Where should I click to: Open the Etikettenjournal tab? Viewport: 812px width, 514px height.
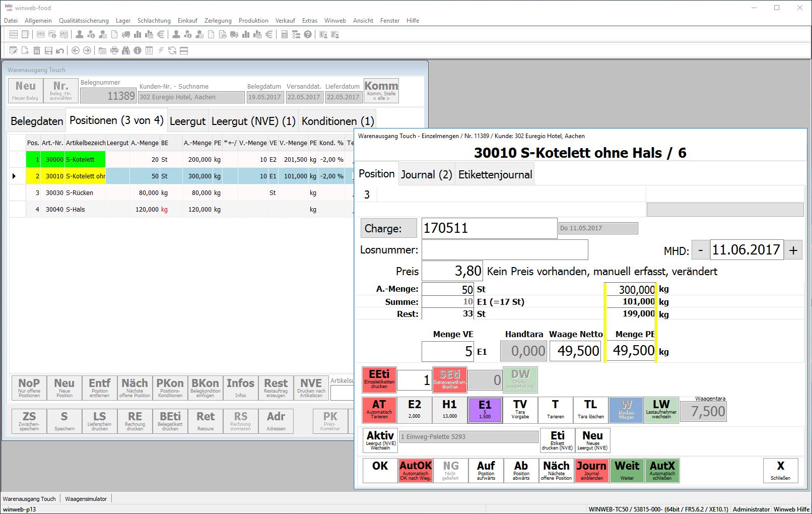(495, 175)
